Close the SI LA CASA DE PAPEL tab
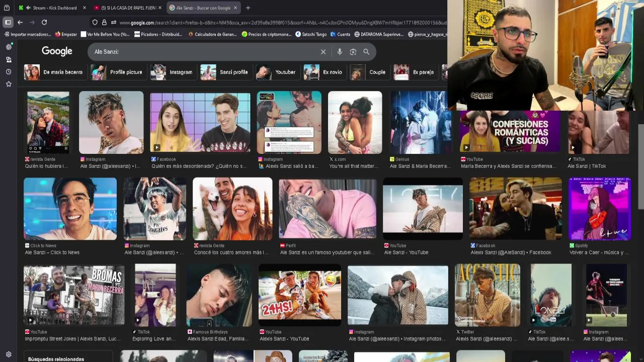 pos(160,8)
